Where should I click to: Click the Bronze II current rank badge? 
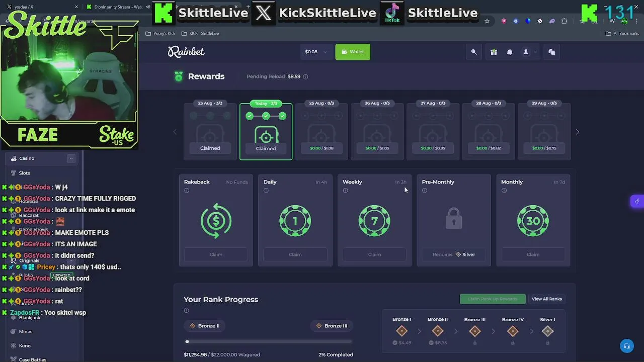(x=205, y=326)
